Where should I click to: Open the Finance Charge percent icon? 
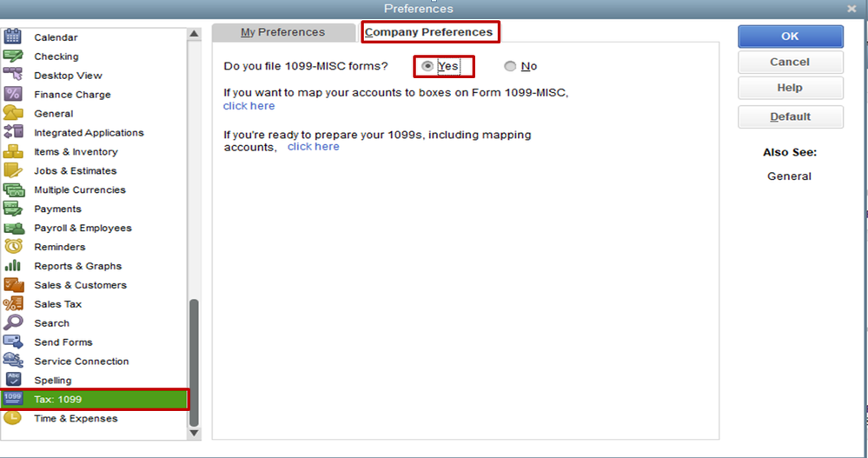13,95
